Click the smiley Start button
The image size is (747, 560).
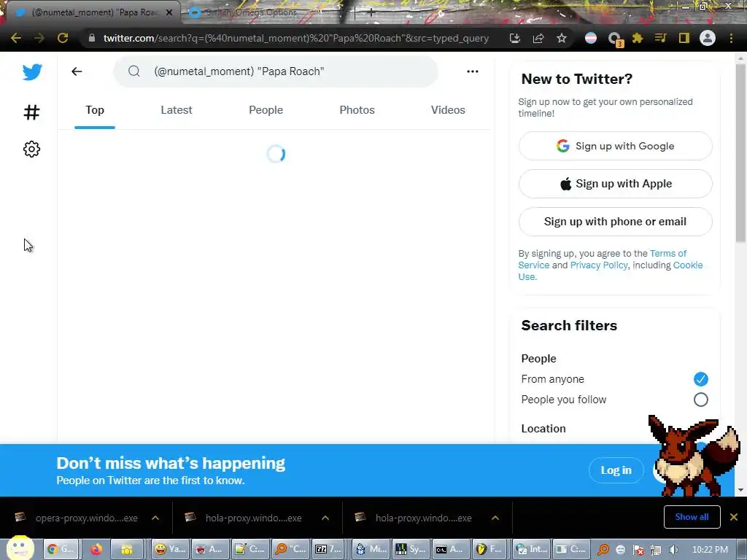click(20, 548)
